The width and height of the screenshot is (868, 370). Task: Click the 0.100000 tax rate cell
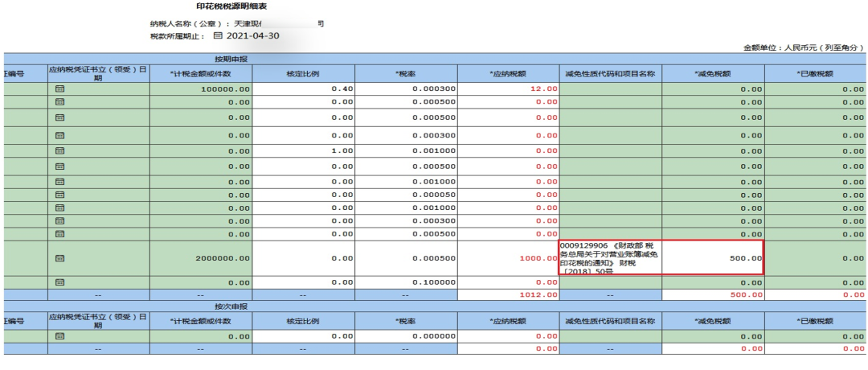407,282
